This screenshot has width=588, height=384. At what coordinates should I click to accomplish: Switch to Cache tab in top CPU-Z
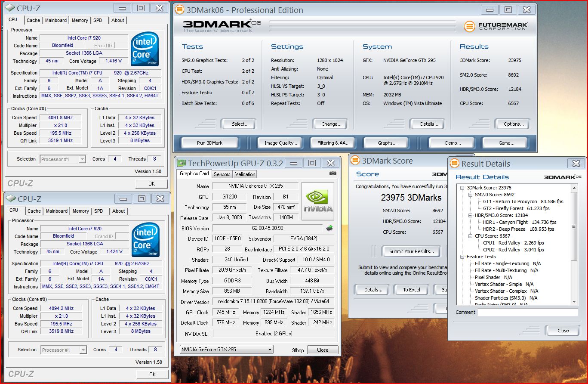point(33,20)
